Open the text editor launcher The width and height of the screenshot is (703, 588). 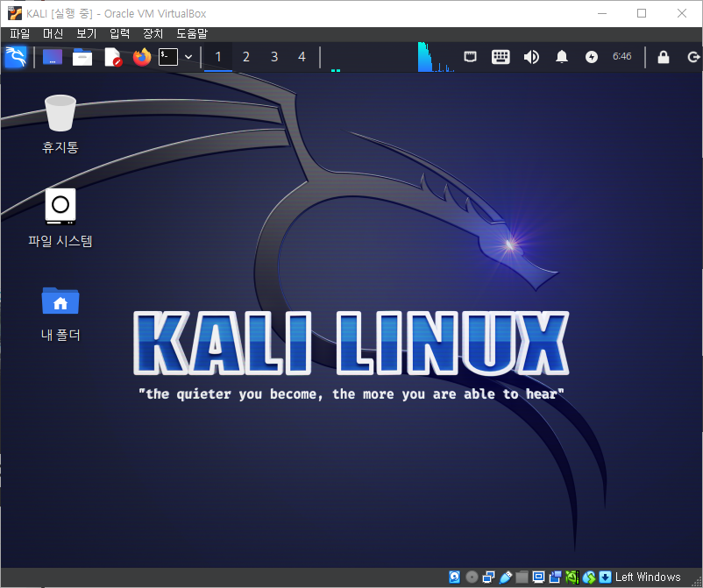click(x=113, y=57)
